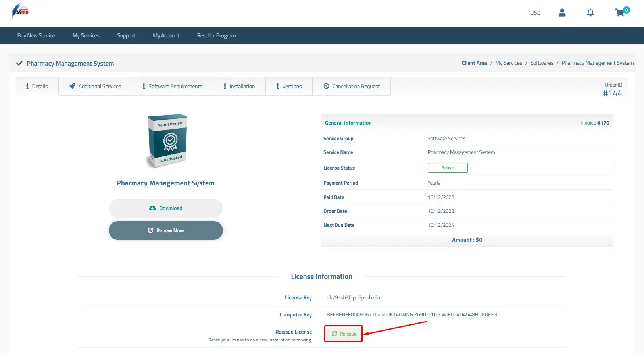Click Pharmacy Management System title under image

[x=165, y=183]
